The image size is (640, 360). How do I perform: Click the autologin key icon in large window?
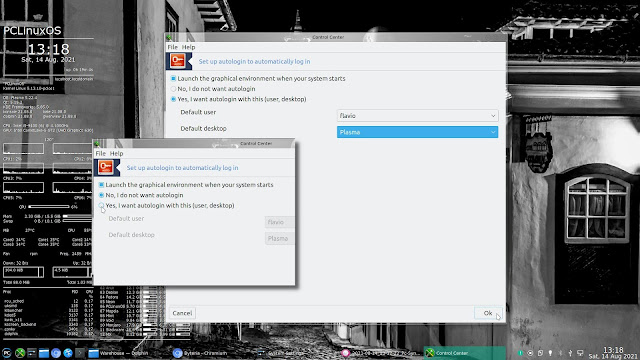coord(178,61)
